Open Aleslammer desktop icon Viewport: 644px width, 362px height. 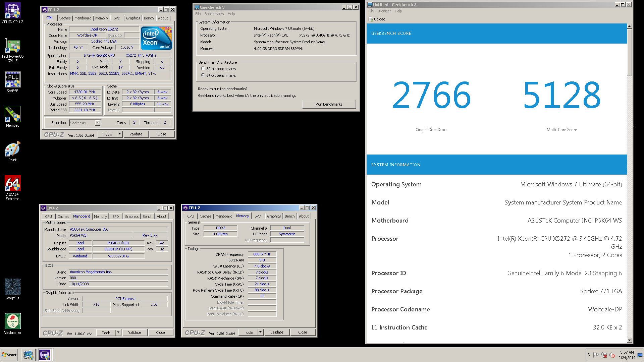point(12,324)
